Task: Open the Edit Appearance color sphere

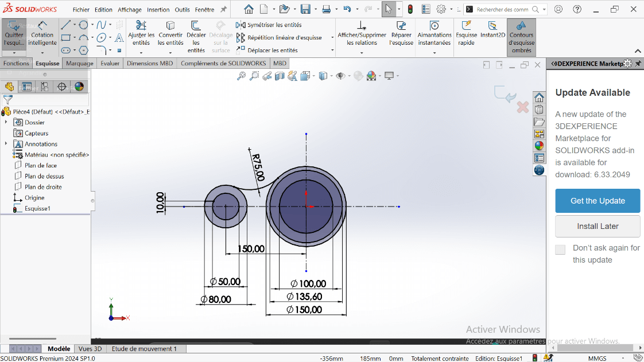Action: [x=371, y=76]
